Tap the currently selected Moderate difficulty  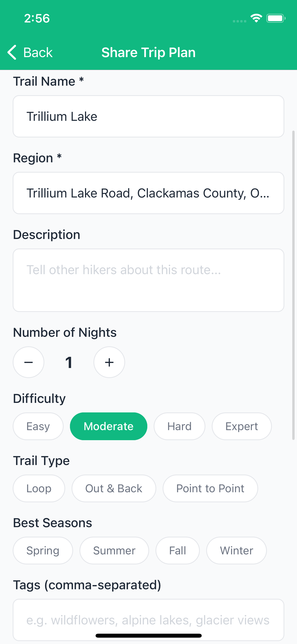click(108, 426)
